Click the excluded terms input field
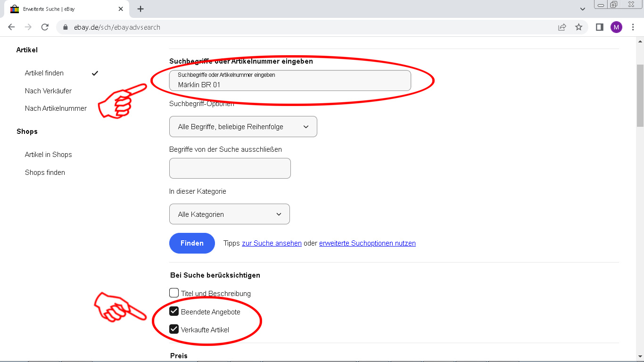This screenshot has height=362, width=644. (x=230, y=168)
